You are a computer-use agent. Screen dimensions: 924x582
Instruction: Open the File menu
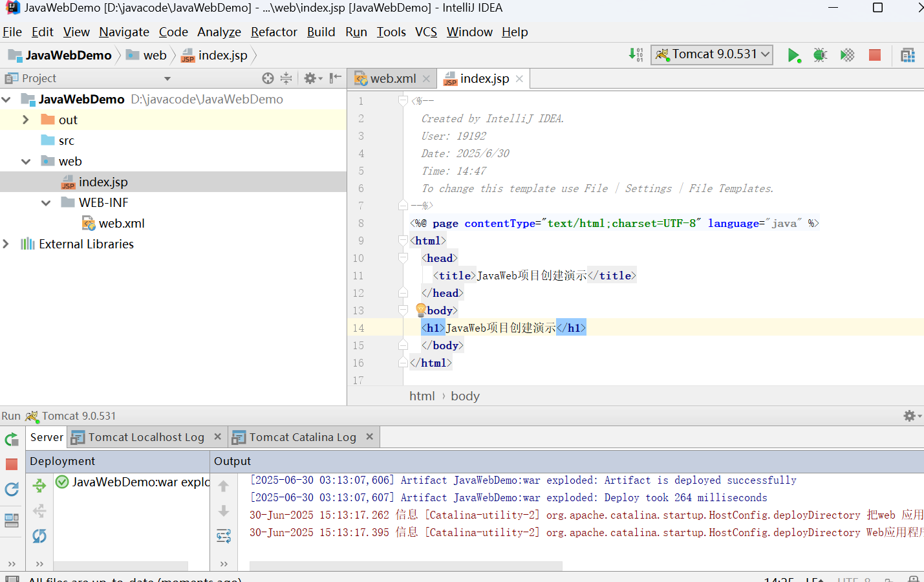point(12,32)
